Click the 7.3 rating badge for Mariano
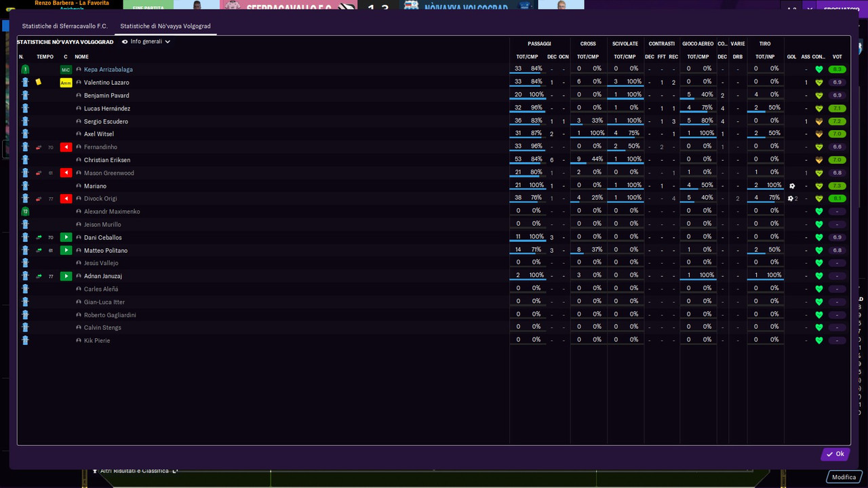The width and height of the screenshot is (868, 488). 837,186
